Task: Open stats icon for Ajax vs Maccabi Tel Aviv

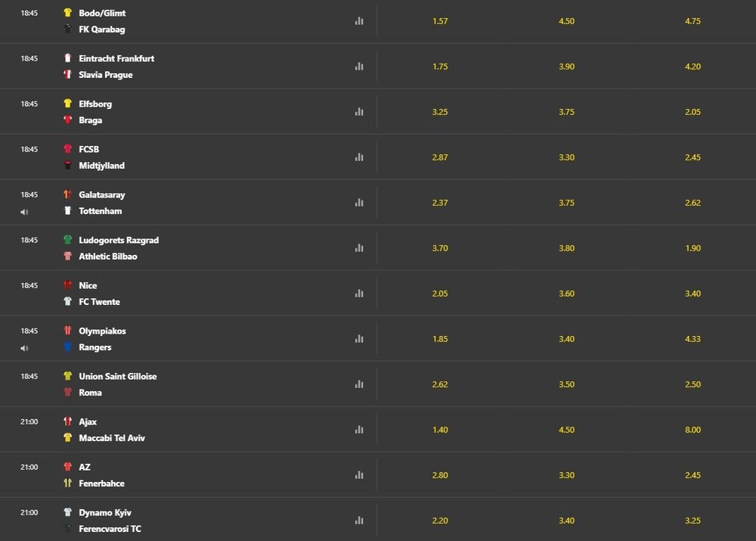Action: tap(359, 430)
